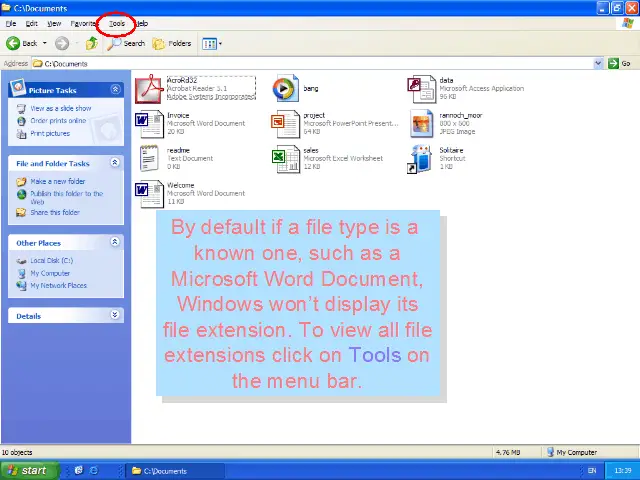Open the AcroRd32 Acrobat Reader file icon
Viewport: 640px width, 480px height.
149,88
